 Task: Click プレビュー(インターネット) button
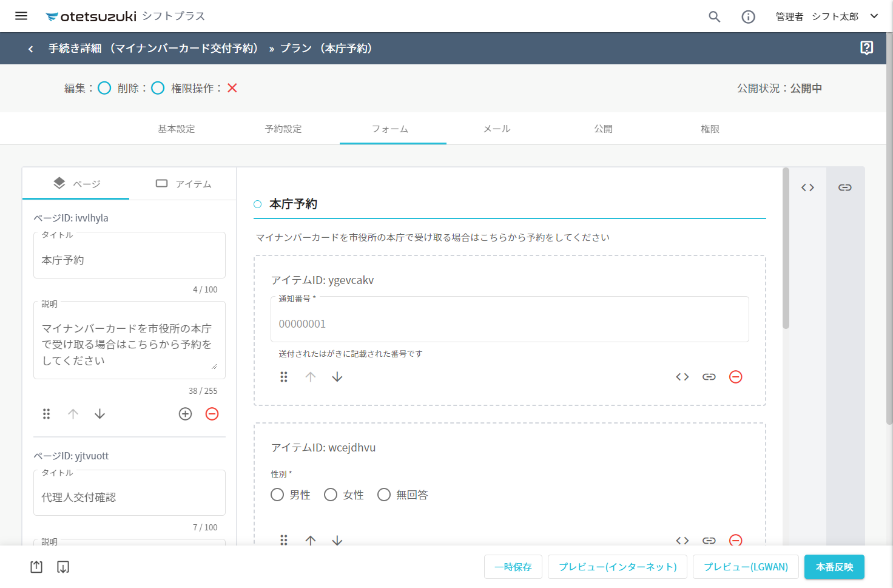pyautogui.click(x=618, y=567)
